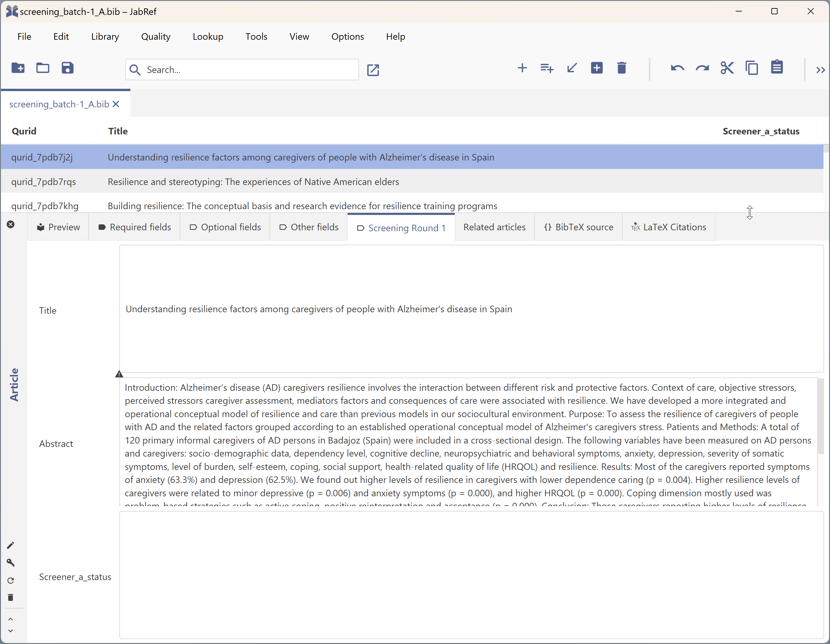Click the JabRef logo in the title bar

(x=11, y=11)
